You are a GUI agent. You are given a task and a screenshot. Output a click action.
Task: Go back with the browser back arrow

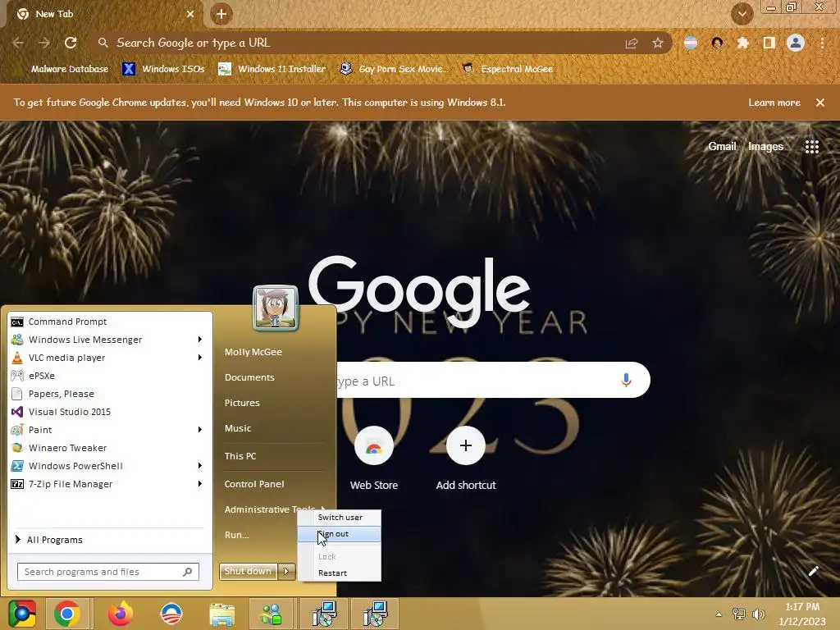[x=18, y=43]
